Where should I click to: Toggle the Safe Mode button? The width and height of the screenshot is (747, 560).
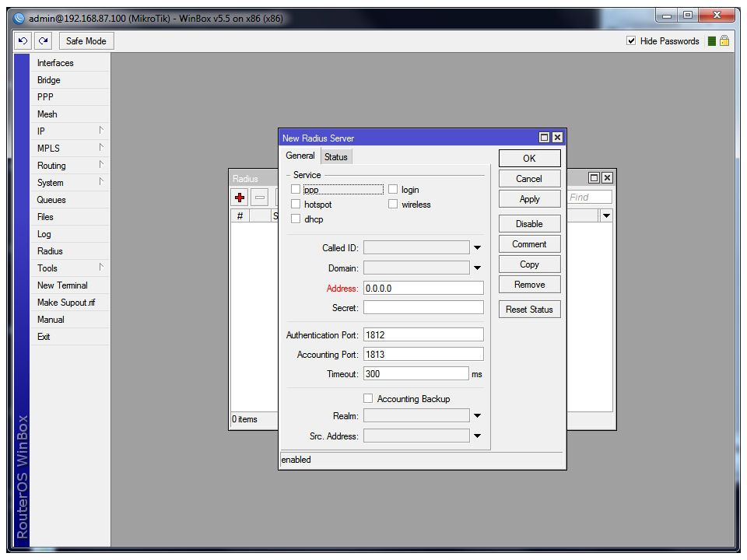tap(86, 41)
